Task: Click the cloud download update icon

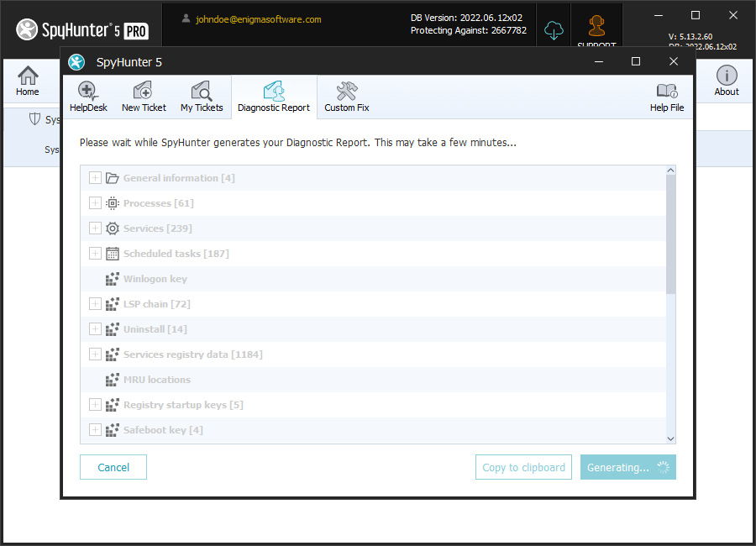Action: [x=554, y=30]
